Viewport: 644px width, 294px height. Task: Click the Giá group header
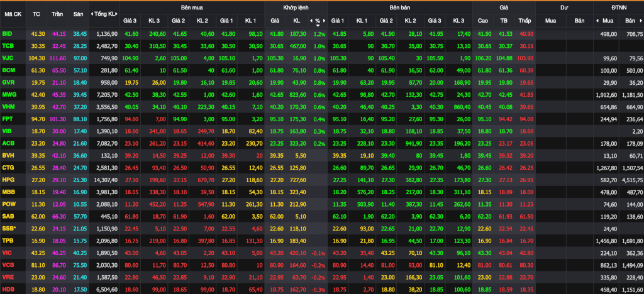tap(504, 8)
